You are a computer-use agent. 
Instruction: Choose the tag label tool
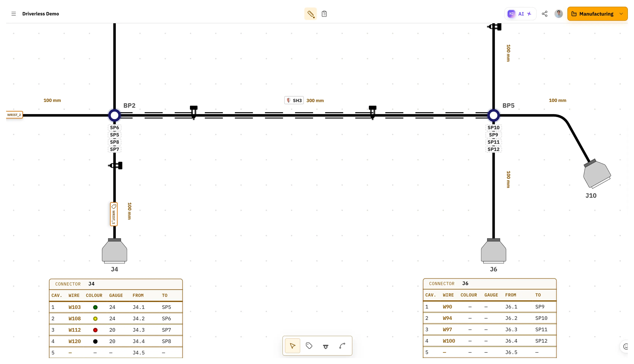click(309, 346)
